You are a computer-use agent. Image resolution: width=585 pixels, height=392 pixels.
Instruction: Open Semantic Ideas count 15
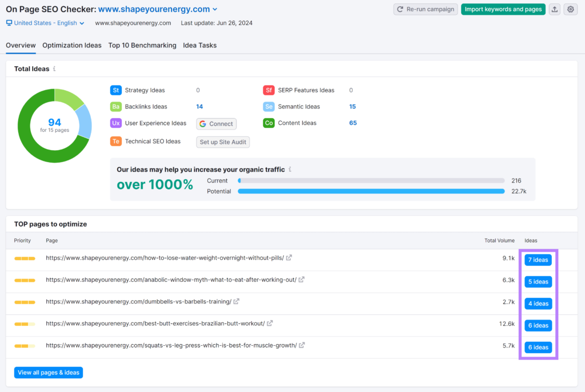tap(352, 107)
